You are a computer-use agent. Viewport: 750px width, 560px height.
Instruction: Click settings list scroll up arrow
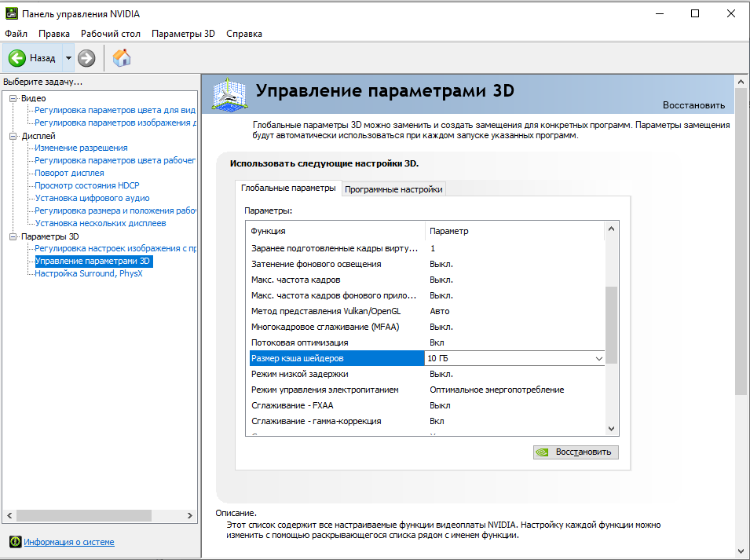(611, 229)
